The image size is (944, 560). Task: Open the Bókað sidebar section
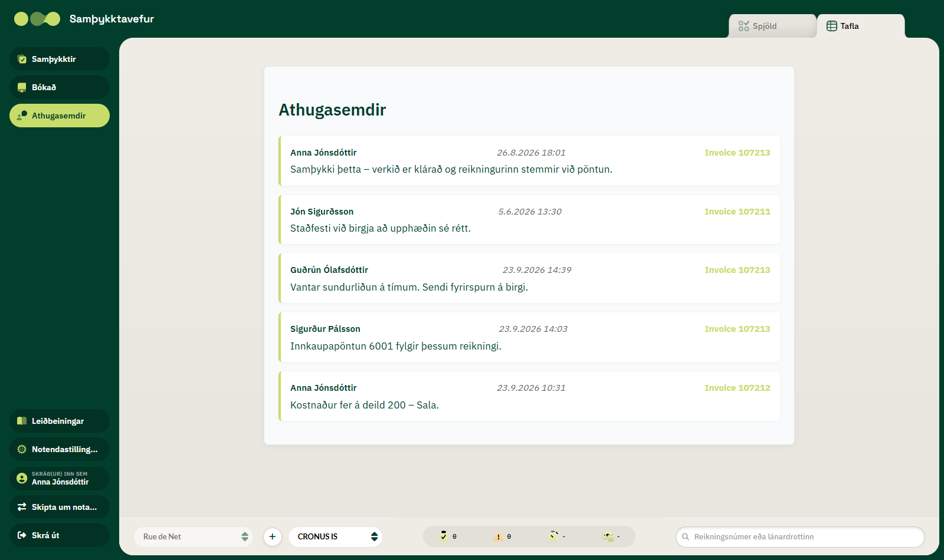[60, 87]
